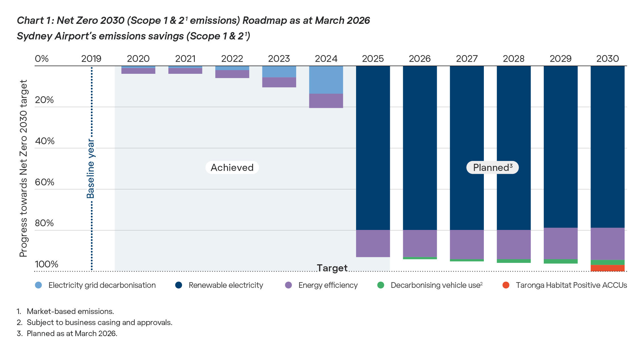Expand the Planned label bubble

[x=493, y=167]
